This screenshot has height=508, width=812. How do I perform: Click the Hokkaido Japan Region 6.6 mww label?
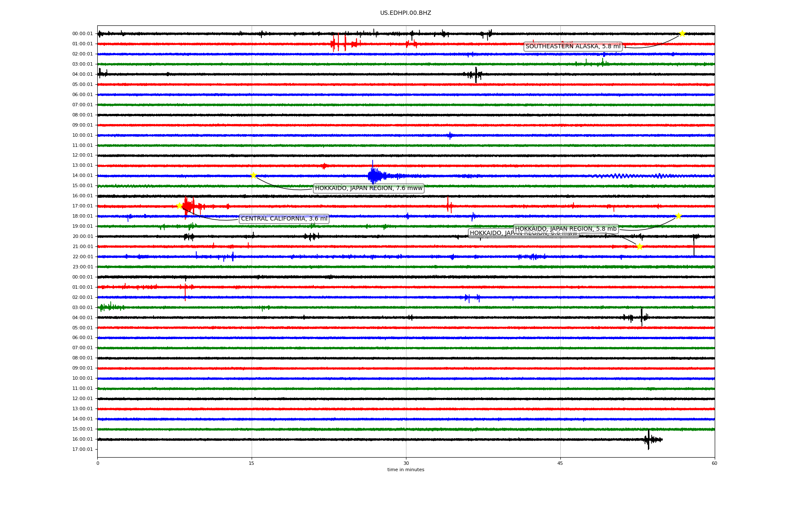click(x=491, y=233)
